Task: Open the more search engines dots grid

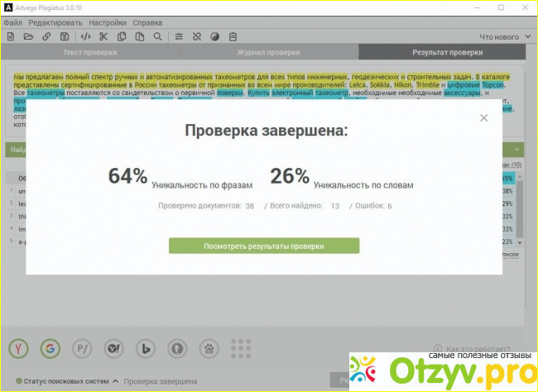Action: (241, 348)
